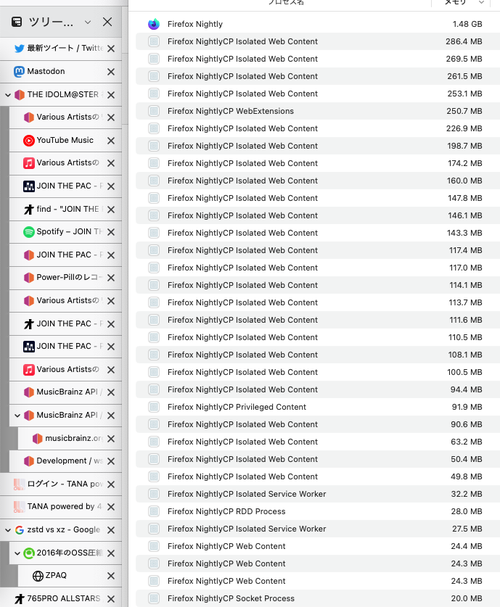
Task: Open the memory column sort dropdown
Action: 481,3
